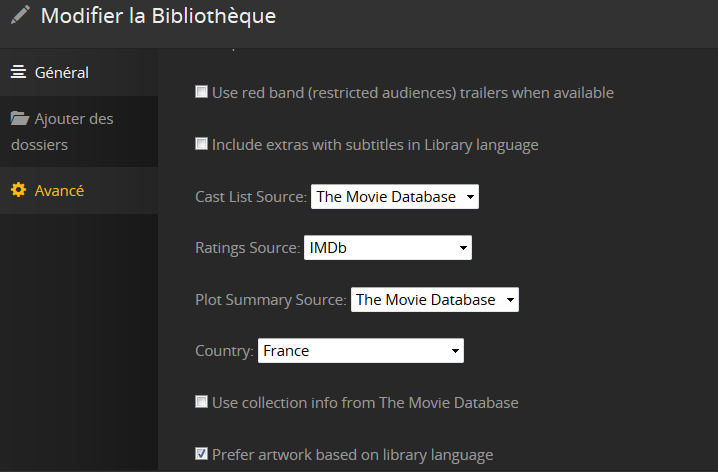The width and height of the screenshot is (718, 472).
Task: Click the Use collection info label text
Action: 365,403
